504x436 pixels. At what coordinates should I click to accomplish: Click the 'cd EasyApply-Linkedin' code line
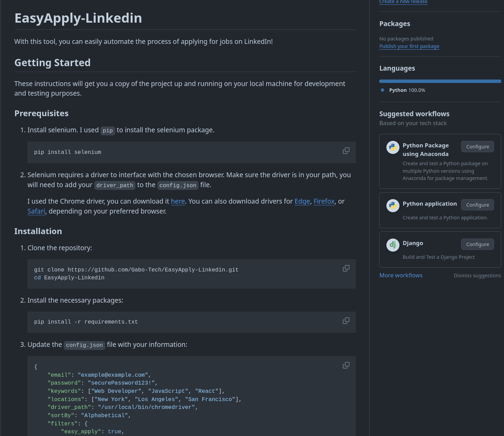69,278
